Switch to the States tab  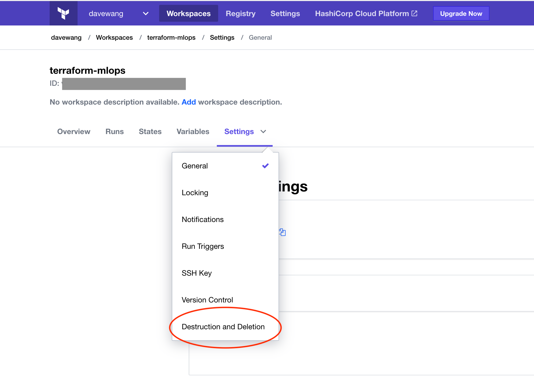[x=150, y=131]
